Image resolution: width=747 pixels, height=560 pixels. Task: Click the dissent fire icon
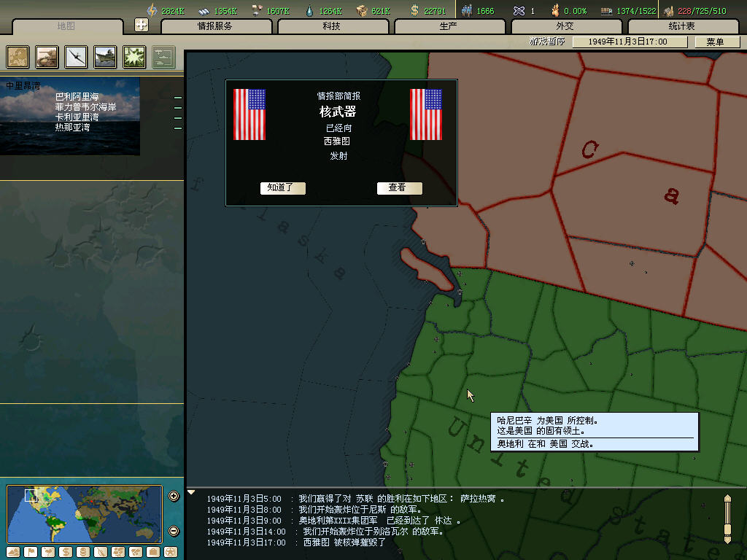(555, 10)
